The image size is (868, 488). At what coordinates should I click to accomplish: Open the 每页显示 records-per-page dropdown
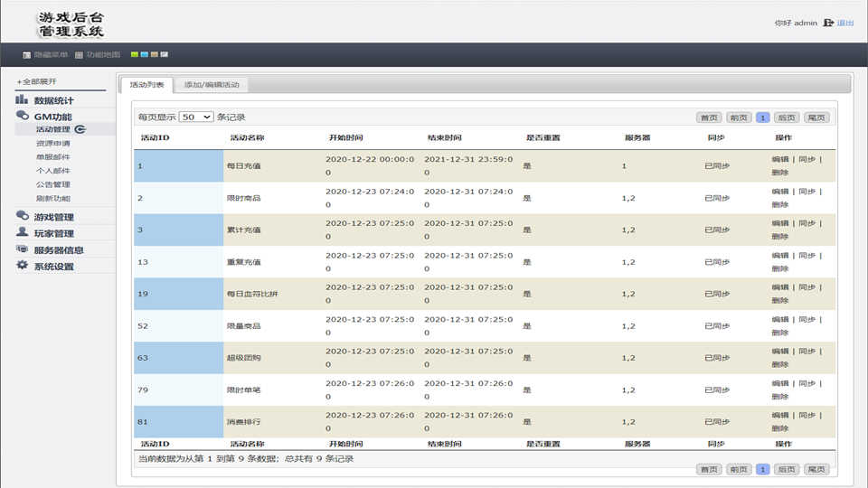click(196, 117)
